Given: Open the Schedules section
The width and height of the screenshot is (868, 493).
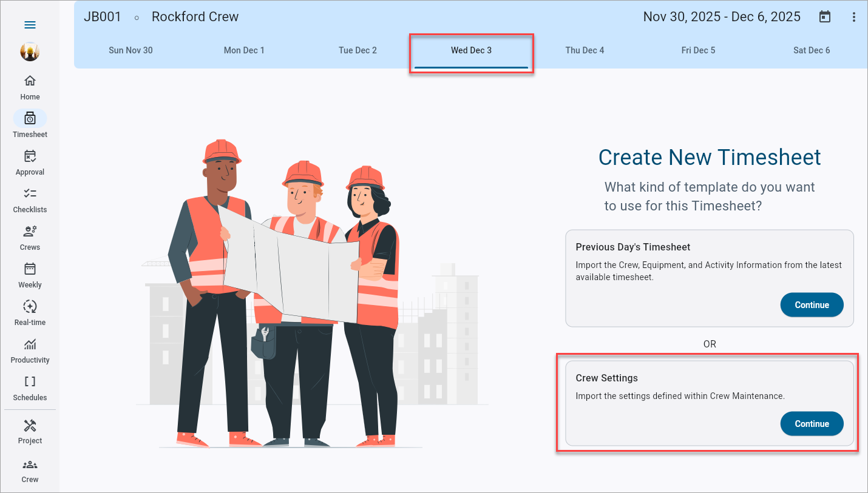Looking at the screenshot, I should coord(30,386).
